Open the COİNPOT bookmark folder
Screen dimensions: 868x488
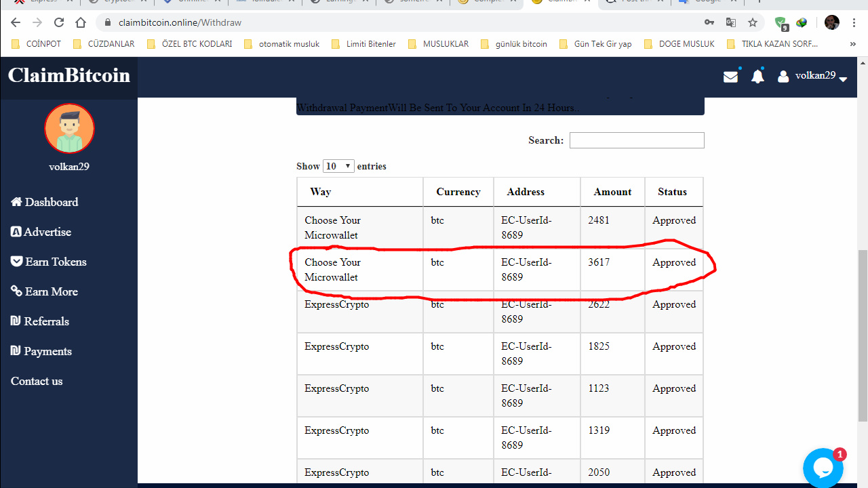pos(37,44)
